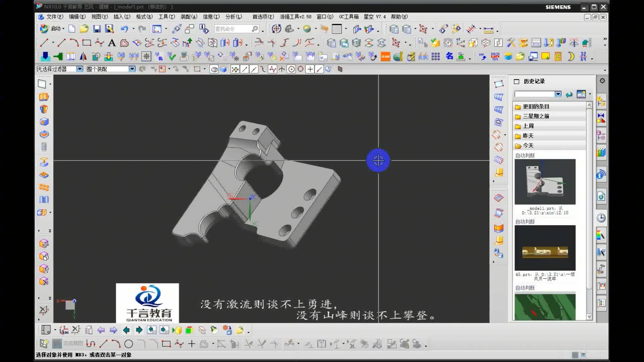Expand the history view options dropdown arrow
The height and width of the screenshot is (362, 644).
tap(590, 94)
